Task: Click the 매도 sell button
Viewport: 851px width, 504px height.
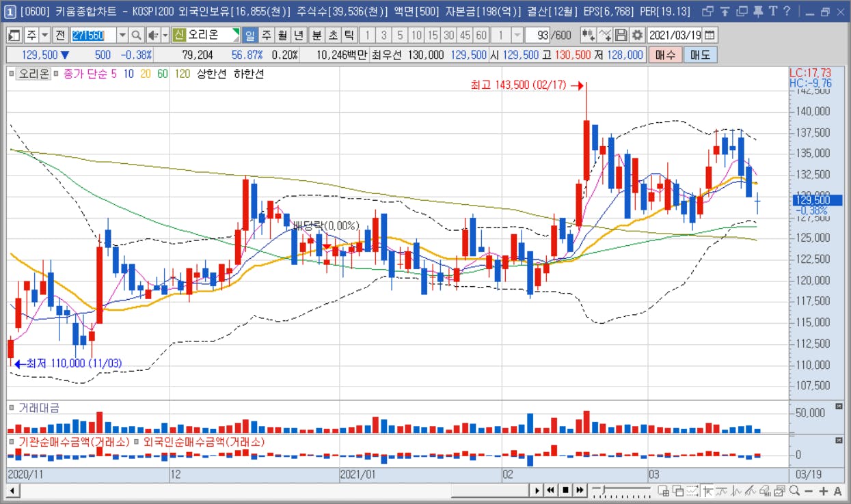Action: (x=700, y=55)
